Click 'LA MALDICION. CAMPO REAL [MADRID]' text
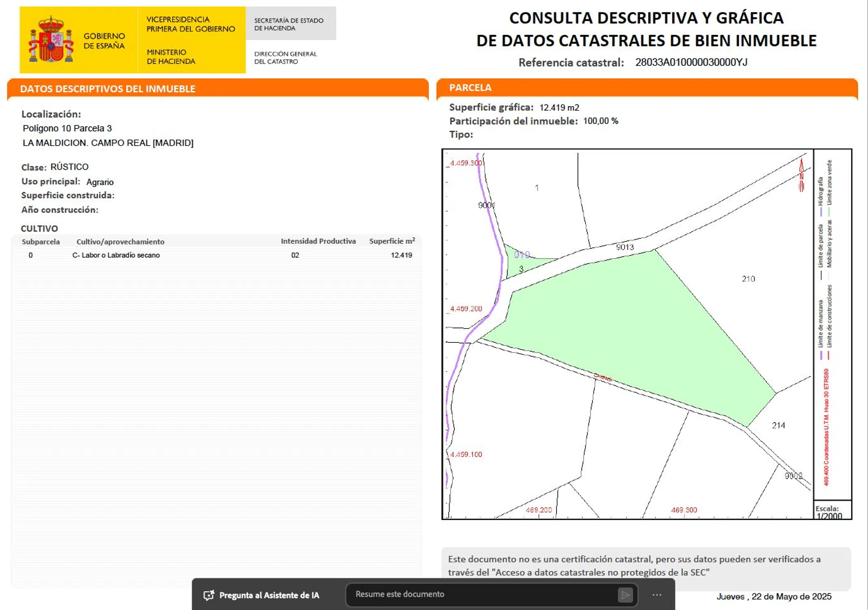868x610 pixels. [108, 143]
